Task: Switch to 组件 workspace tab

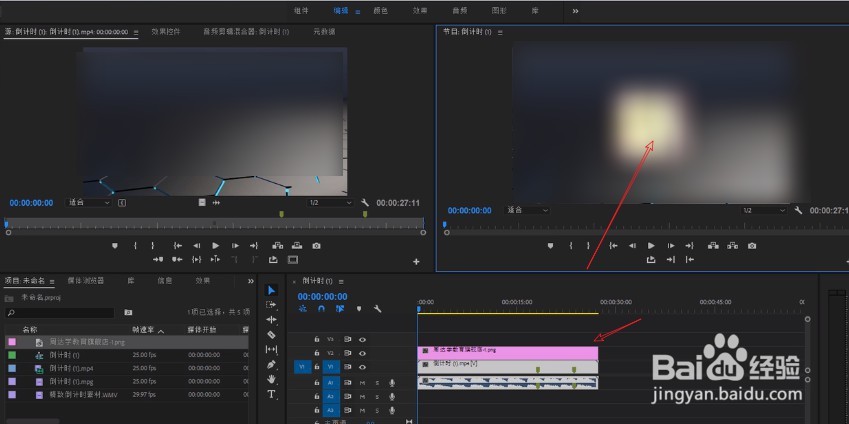Action: click(302, 10)
